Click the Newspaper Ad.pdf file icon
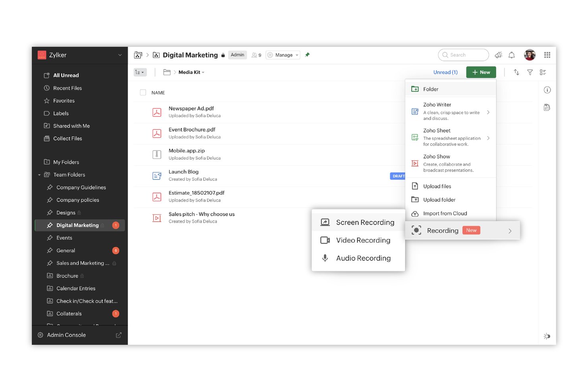The image size is (588, 392). pos(157,112)
